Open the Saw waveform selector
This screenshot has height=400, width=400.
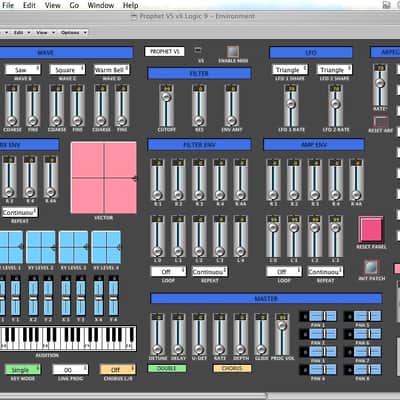(x=23, y=70)
